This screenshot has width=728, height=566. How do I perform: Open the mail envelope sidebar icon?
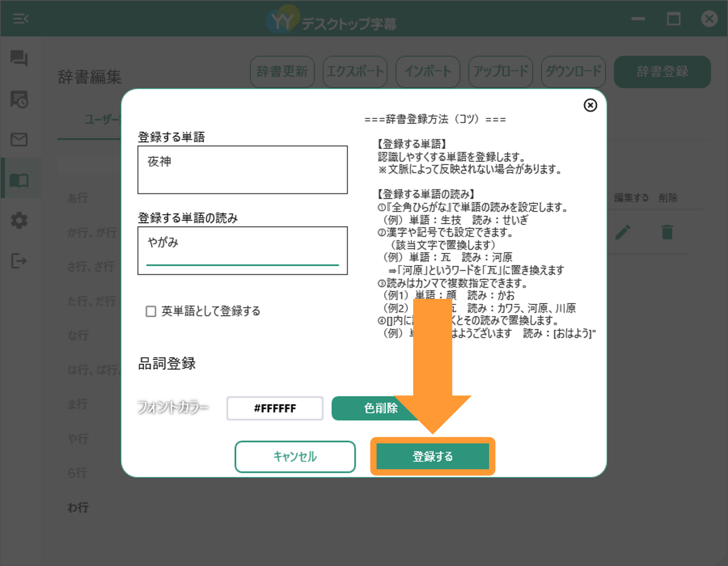point(19,140)
